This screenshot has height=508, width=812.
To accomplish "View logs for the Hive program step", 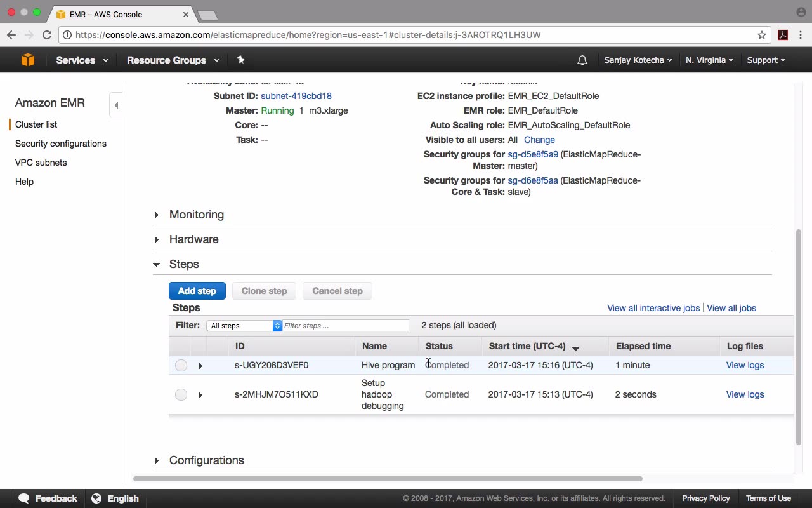I will click(745, 365).
